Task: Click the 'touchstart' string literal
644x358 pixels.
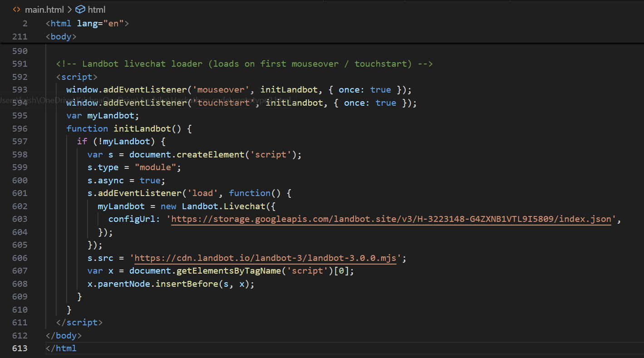Action: pos(224,103)
